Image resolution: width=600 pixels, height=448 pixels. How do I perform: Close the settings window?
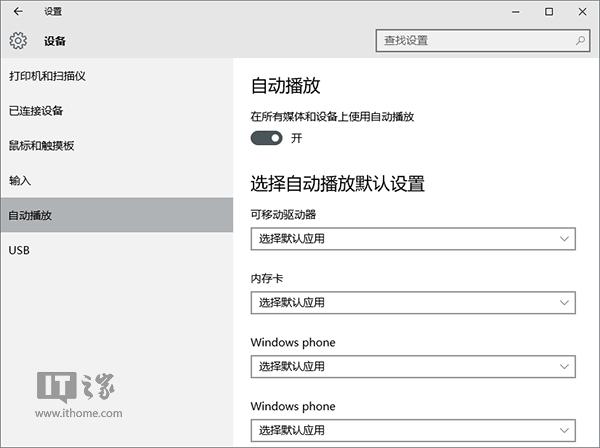click(x=582, y=12)
